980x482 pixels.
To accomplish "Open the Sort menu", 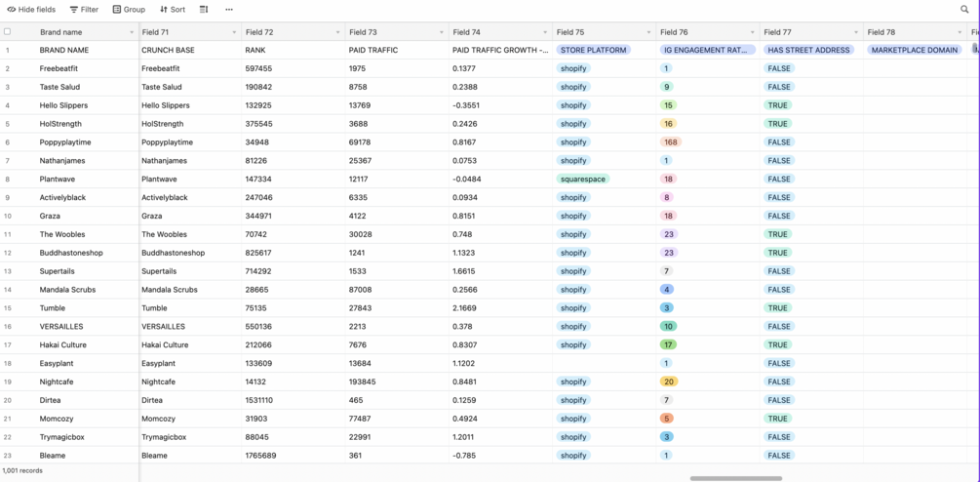I will click(x=173, y=10).
